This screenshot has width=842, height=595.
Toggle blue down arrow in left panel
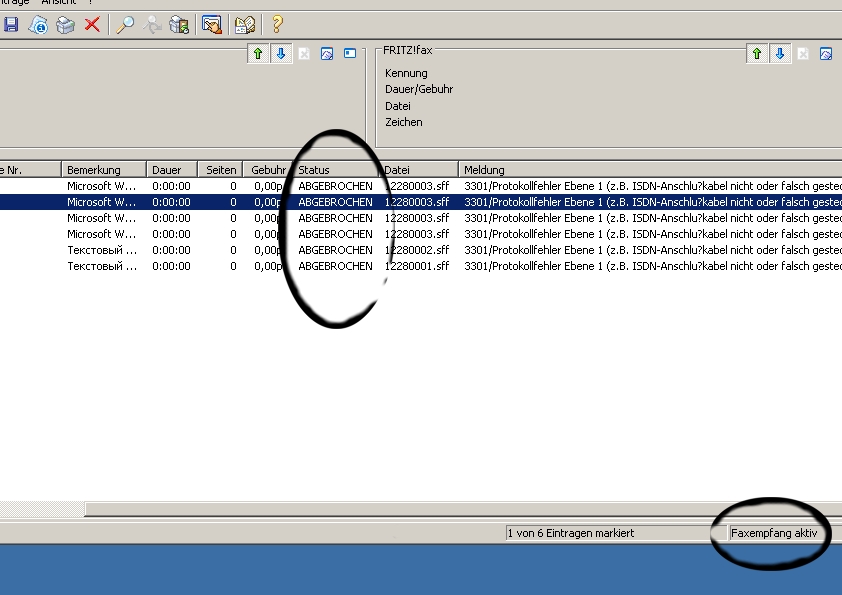[281, 54]
